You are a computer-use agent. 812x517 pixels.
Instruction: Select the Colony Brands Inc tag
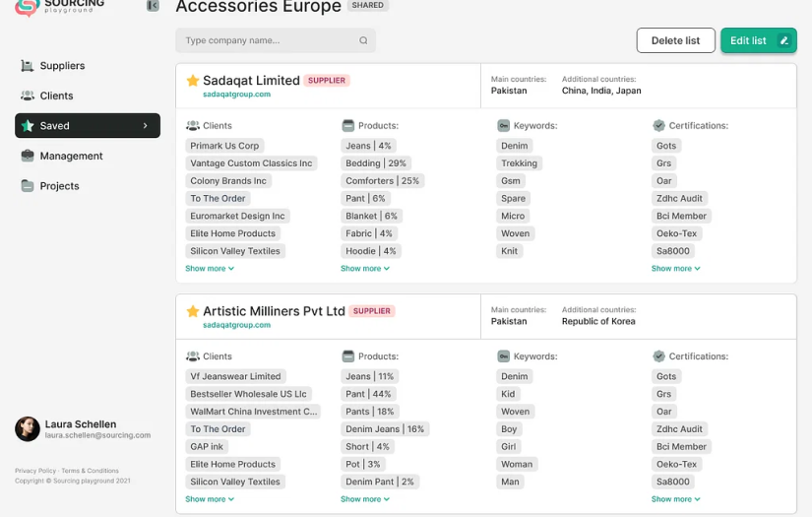(x=228, y=181)
